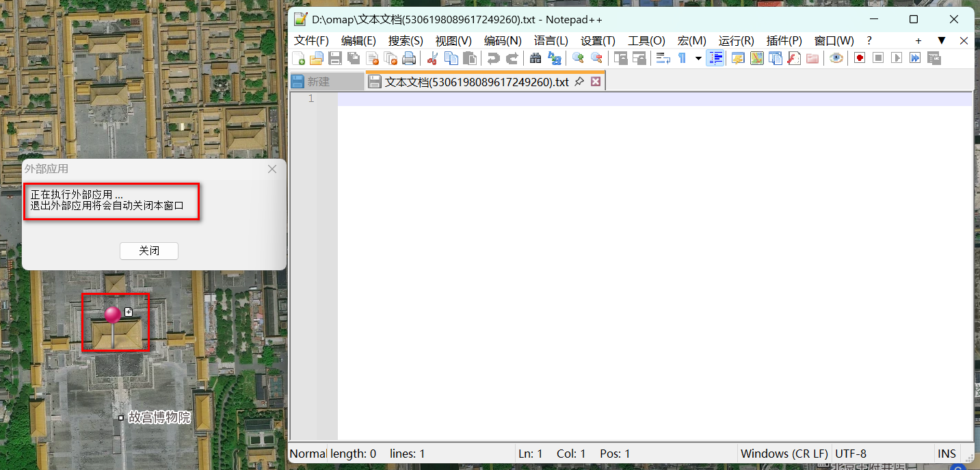
Task: Open the dropdown arrow beside the pilcrow icon
Action: [698, 58]
